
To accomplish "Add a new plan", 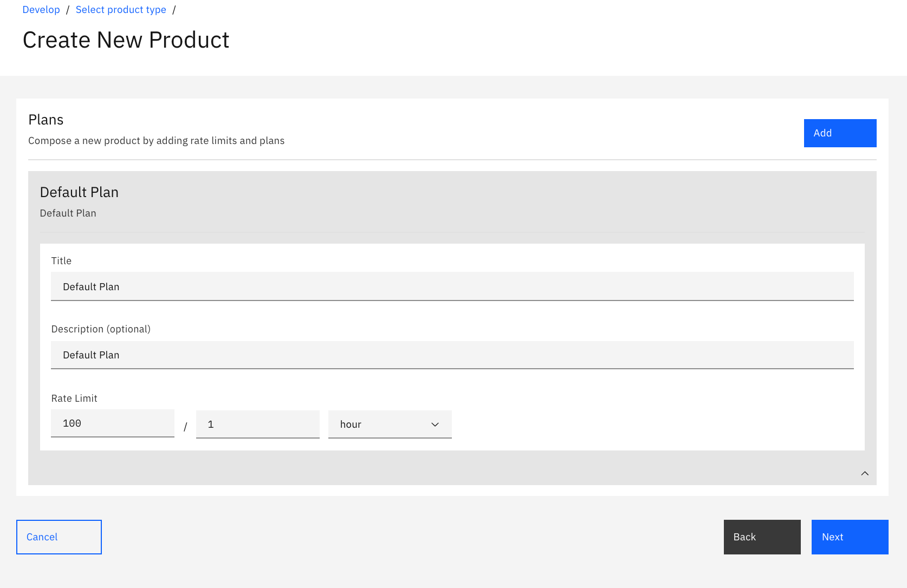I will click(839, 133).
